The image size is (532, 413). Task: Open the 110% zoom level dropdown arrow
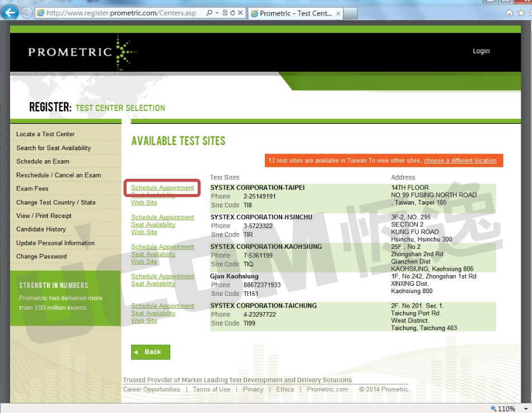point(526,409)
